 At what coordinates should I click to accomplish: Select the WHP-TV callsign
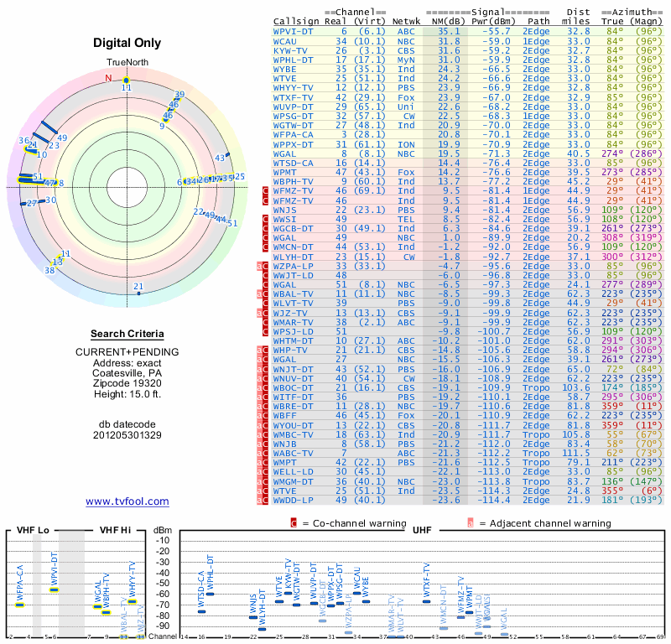(290, 350)
